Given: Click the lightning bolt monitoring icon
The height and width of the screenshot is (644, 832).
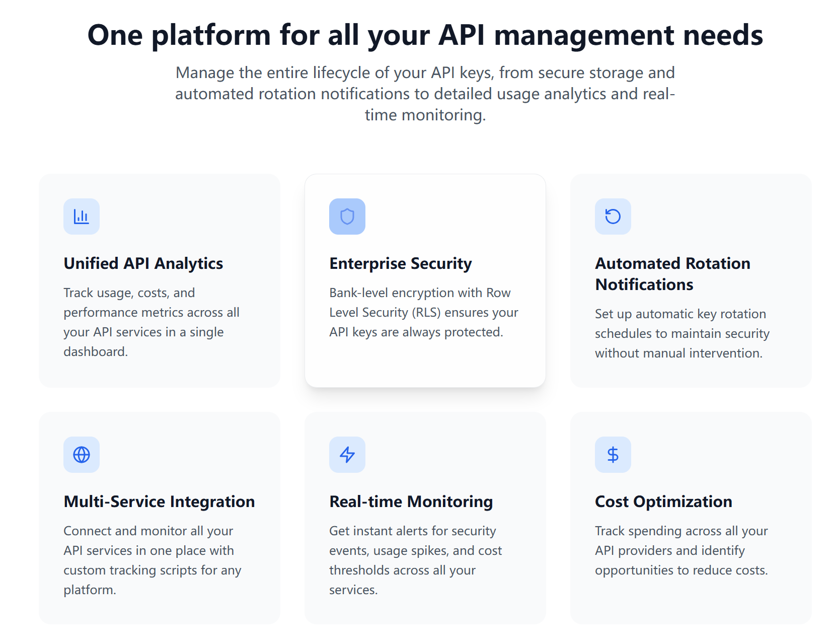Looking at the screenshot, I should [x=347, y=455].
